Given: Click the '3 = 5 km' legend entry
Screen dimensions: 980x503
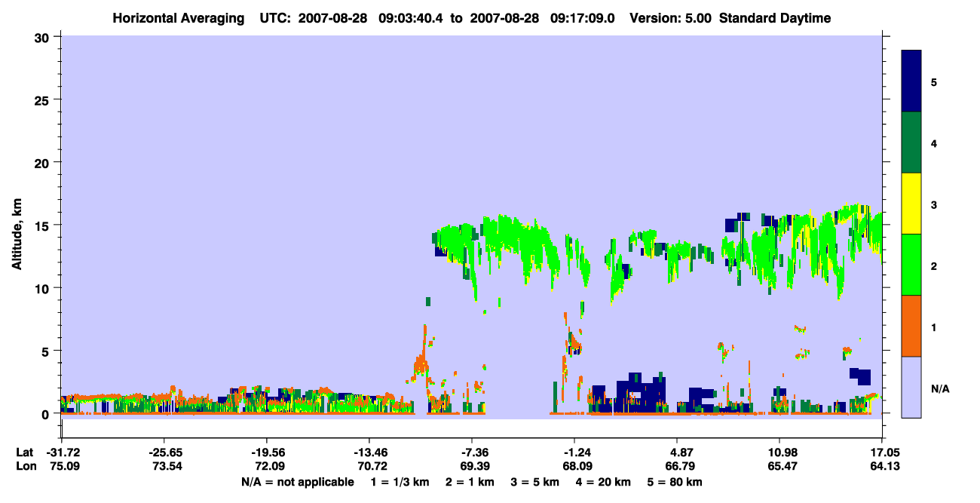Looking at the screenshot, I should click(x=536, y=482).
